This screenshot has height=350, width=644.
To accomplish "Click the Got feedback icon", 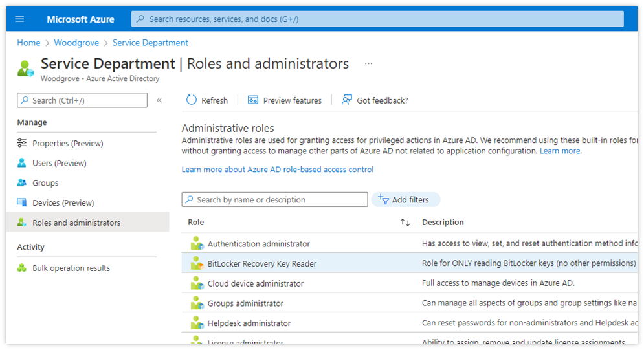I will tap(347, 100).
